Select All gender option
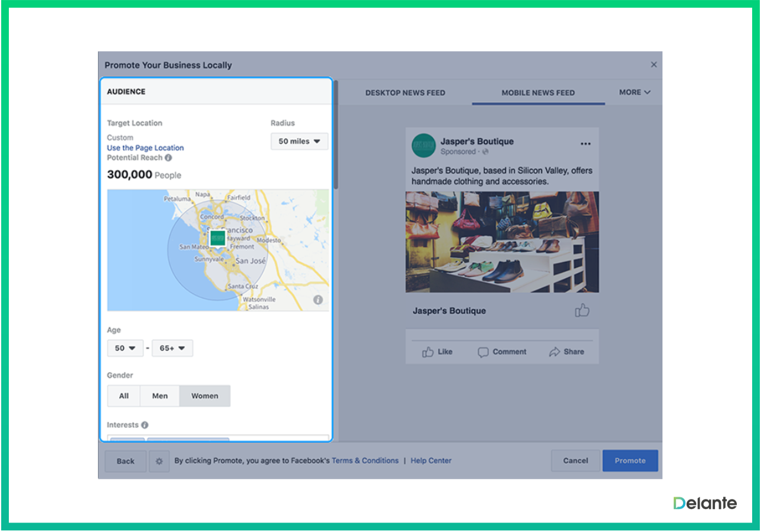The image size is (761, 532). [x=124, y=396]
